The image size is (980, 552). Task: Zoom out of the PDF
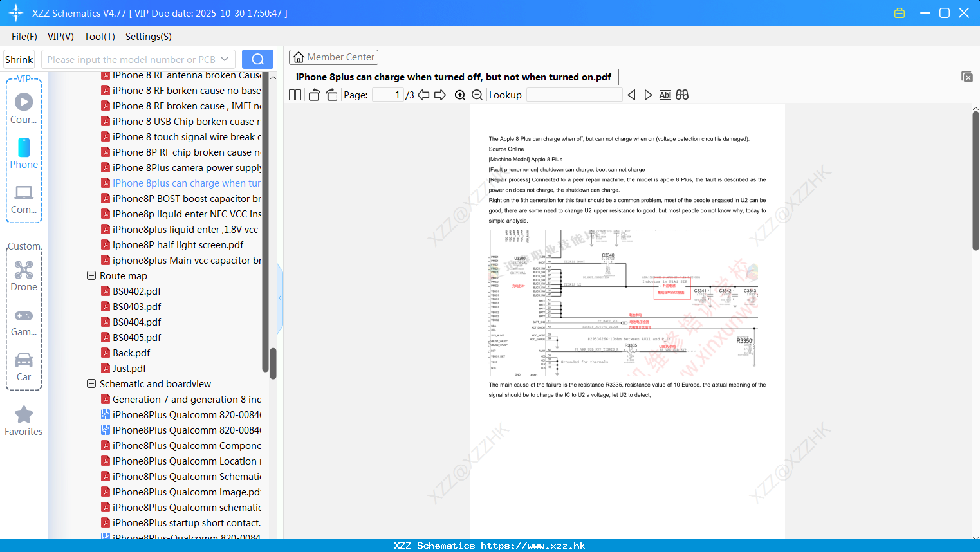[x=477, y=95]
